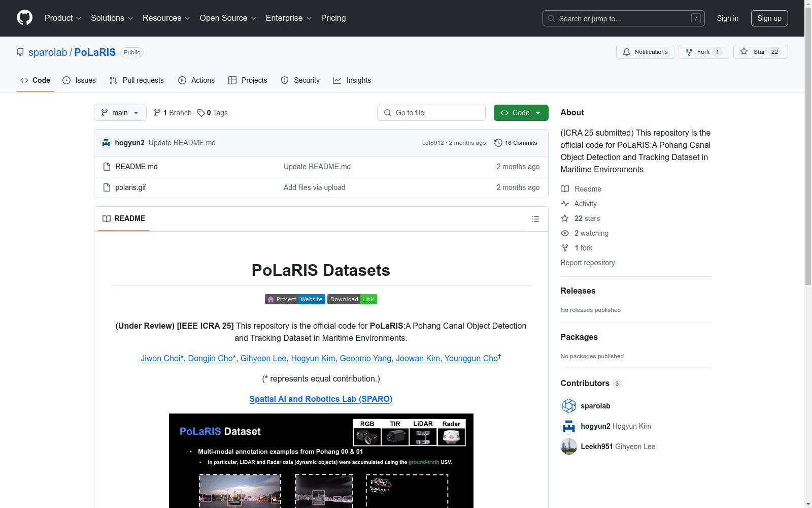This screenshot has height=508, width=812.
Task: Expand the Product menu
Action: 63,18
